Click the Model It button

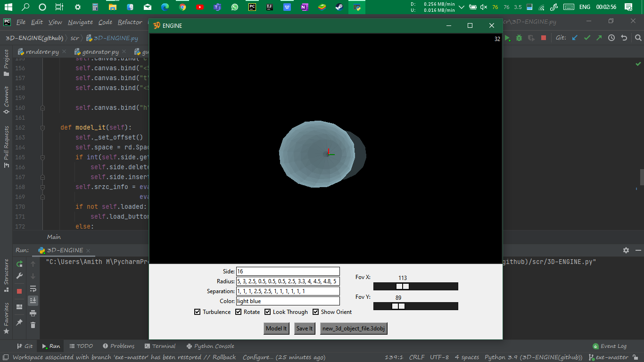[x=276, y=329]
